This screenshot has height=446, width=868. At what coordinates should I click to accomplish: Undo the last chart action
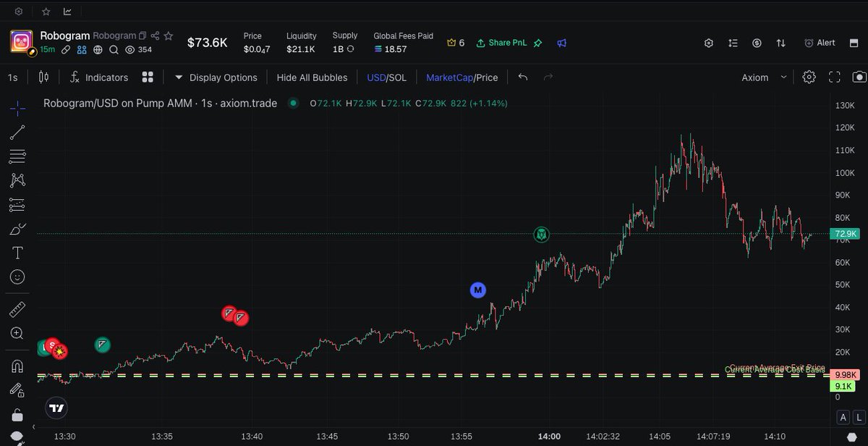tap(523, 77)
